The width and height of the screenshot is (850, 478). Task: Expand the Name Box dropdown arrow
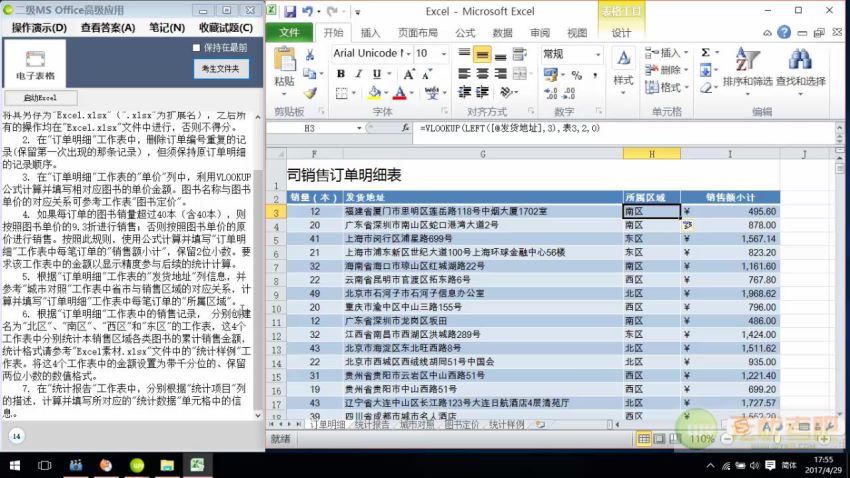[x=359, y=128]
